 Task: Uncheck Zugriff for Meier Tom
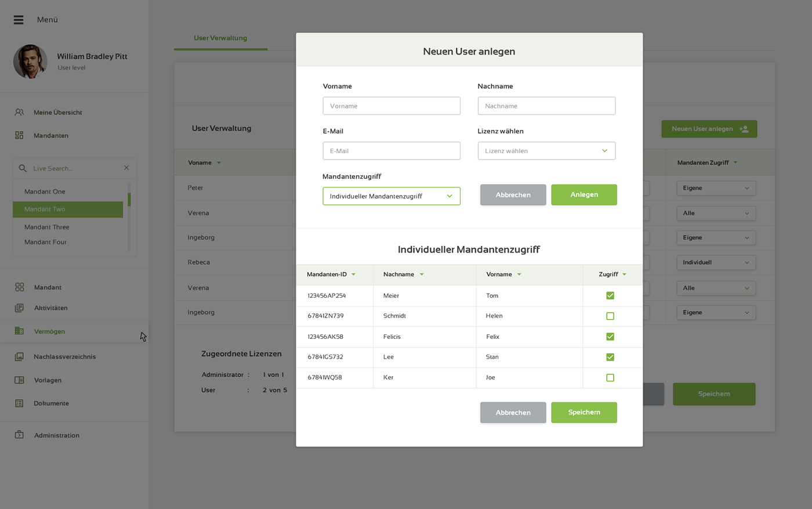pyautogui.click(x=610, y=295)
